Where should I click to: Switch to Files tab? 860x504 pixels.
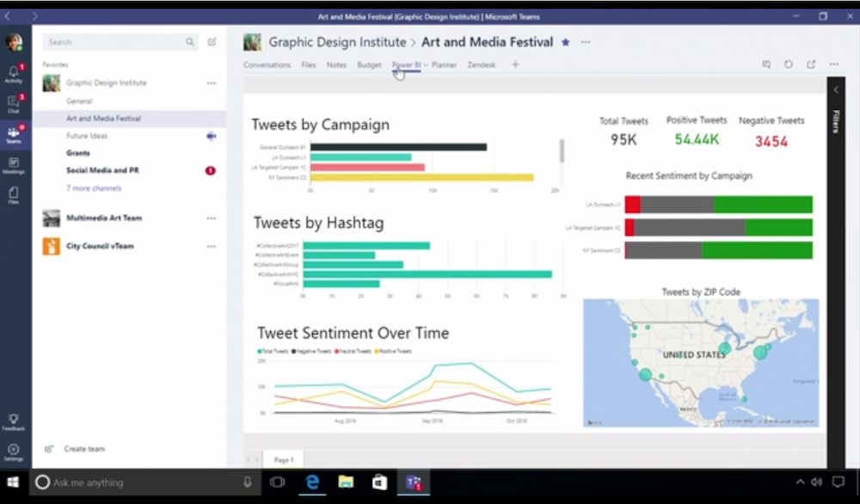(308, 65)
